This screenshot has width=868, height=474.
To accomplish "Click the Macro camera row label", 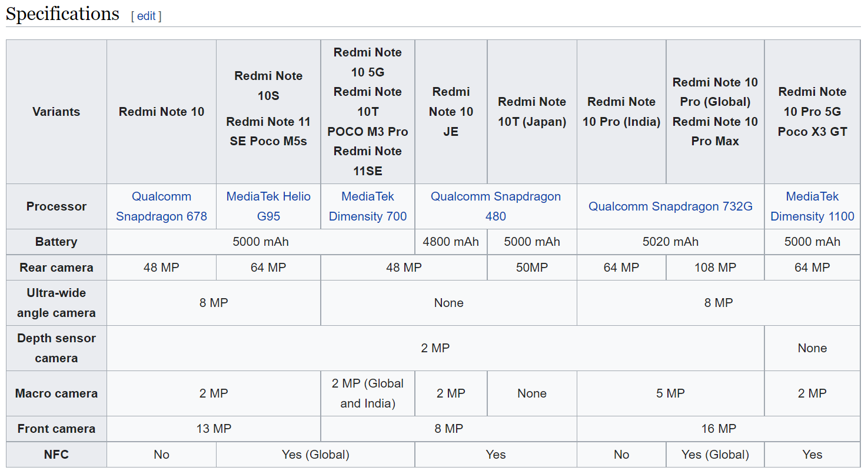I will 56,393.
